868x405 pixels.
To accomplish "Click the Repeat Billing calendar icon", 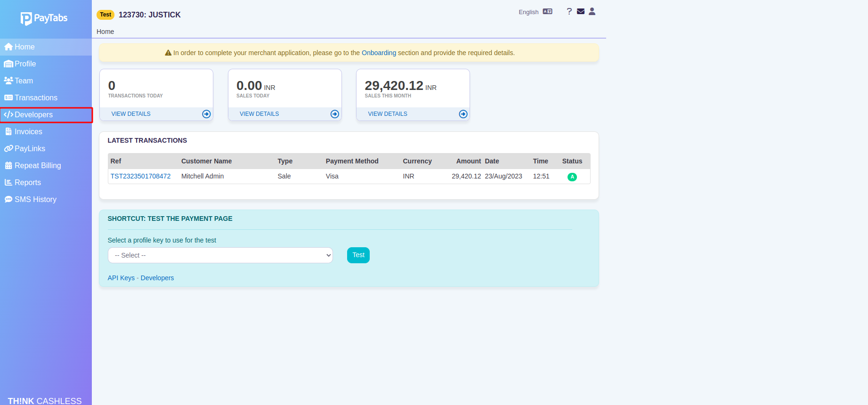I will [8, 166].
